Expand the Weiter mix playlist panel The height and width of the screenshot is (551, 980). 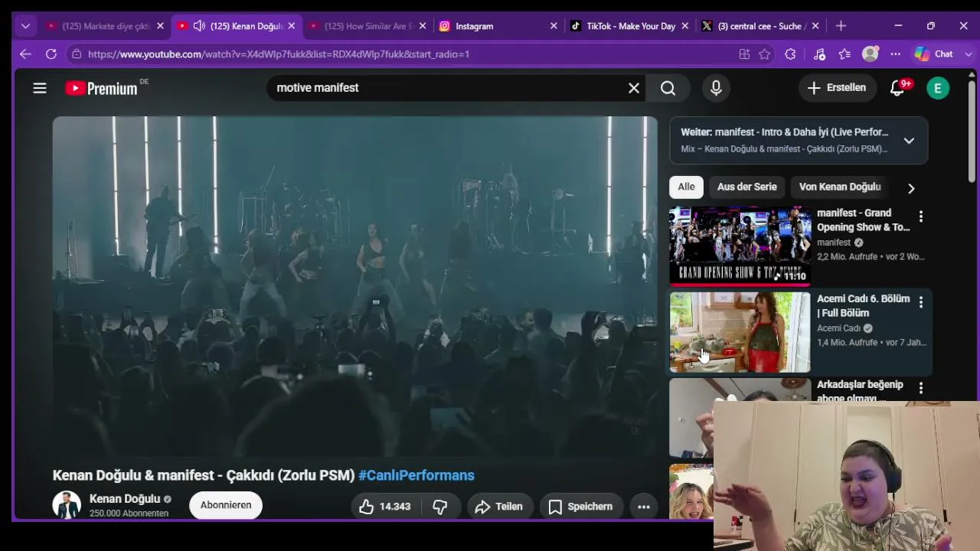(909, 141)
